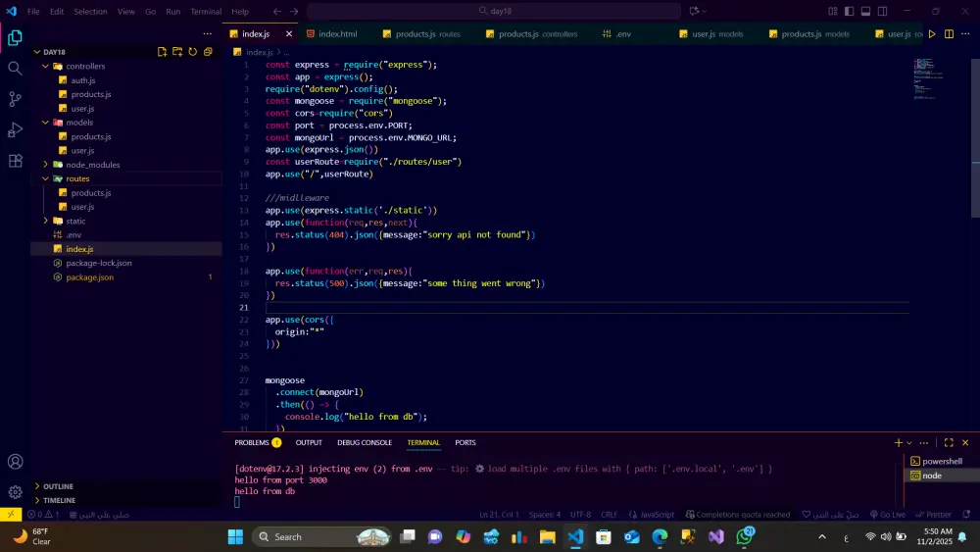Open the File menu
The width and height of the screenshot is (980, 552).
coord(33,11)
